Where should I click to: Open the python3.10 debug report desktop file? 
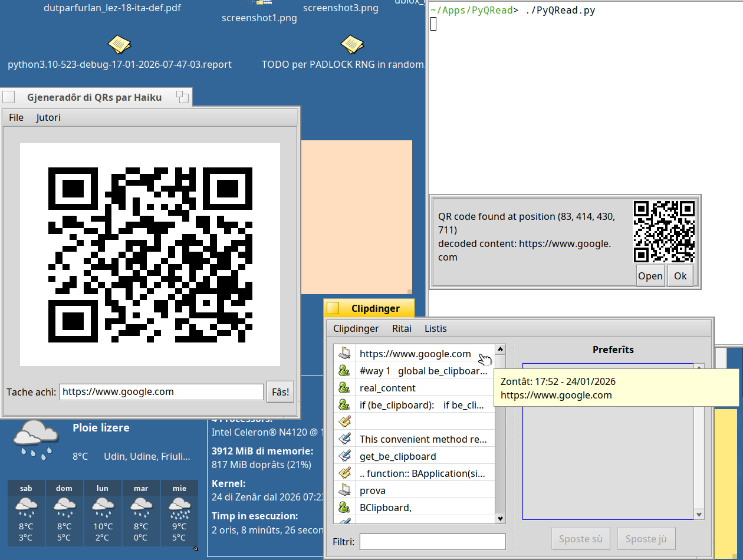120,44
